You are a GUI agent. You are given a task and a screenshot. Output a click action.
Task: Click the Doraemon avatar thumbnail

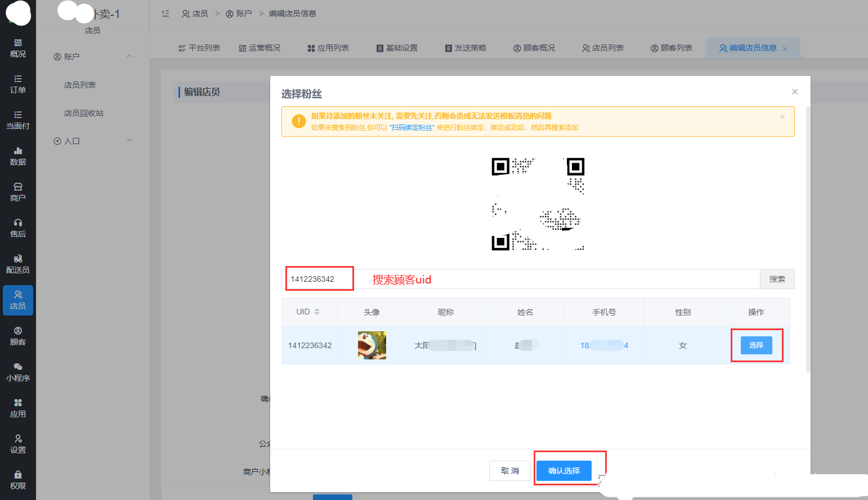point(372,345)
